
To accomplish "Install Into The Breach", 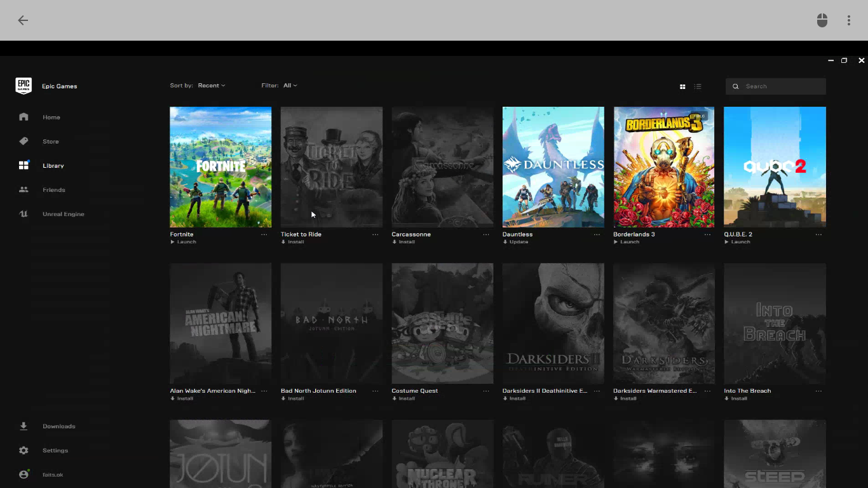I will click(x=735, y=398).
